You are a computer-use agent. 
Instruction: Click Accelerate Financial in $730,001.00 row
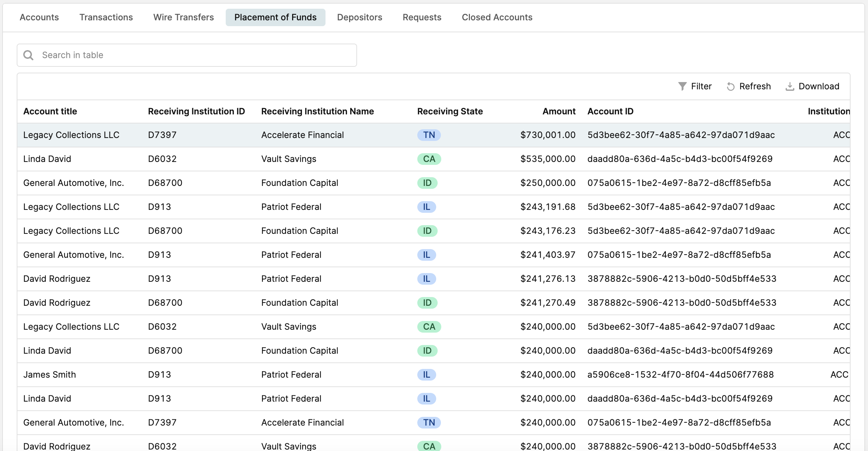(302, 135)
